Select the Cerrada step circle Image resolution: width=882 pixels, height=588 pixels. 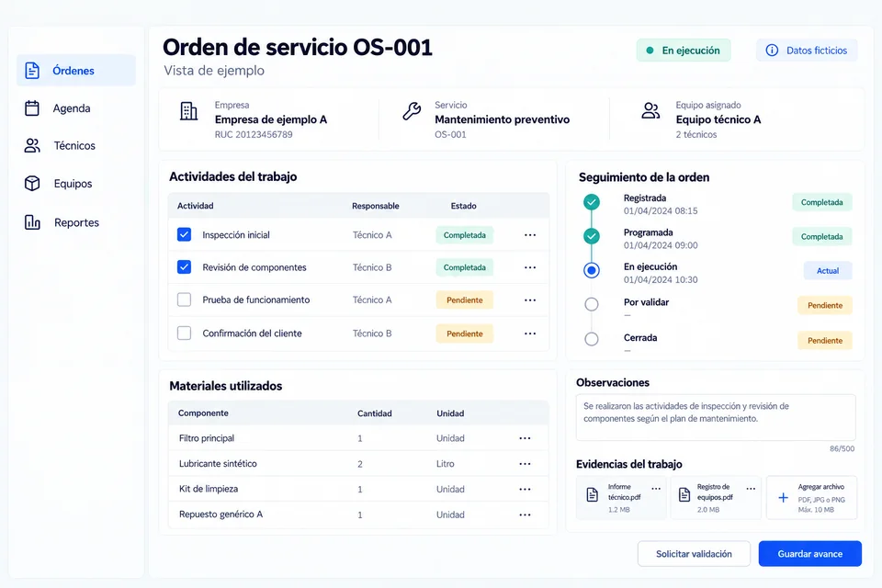[x=591, y=339]
